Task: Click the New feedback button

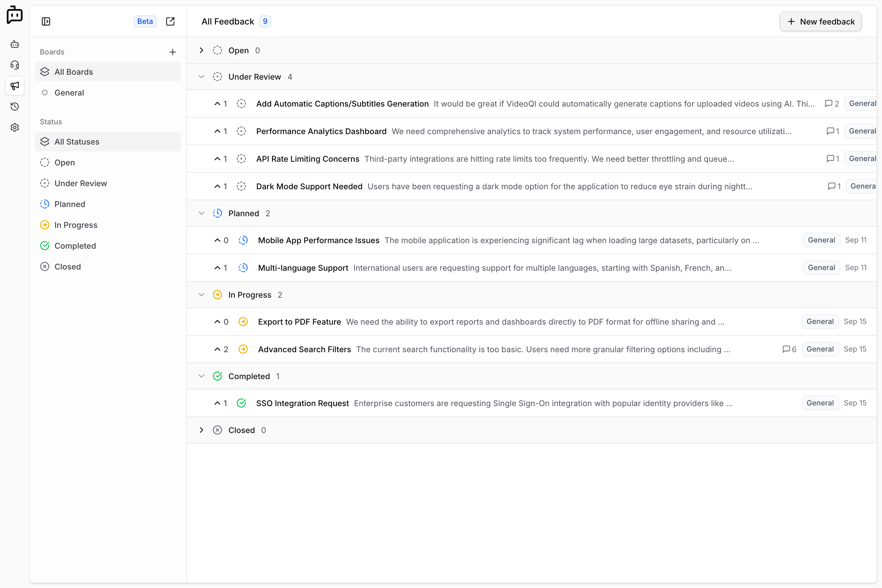Action: pyautogui.click(x=820, y=21)
